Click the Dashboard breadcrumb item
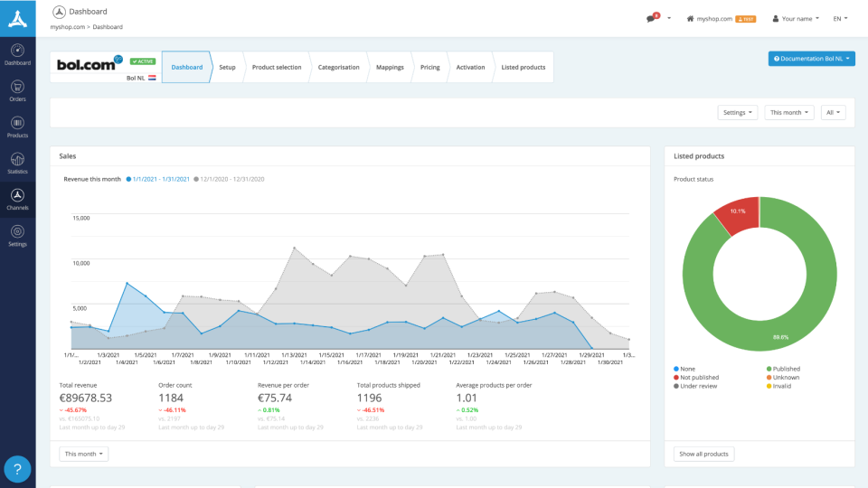Viewport: 868px width, 488px height. point(108,27)
